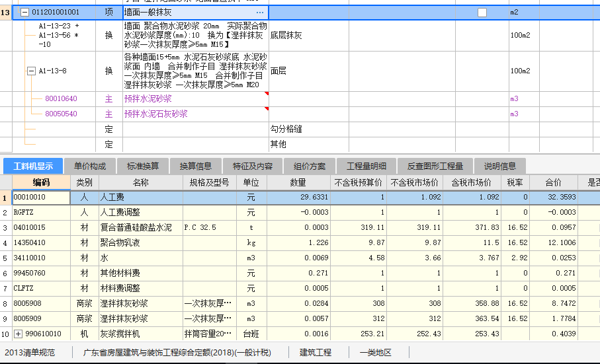This screenshot has width=600, height=364.
Task: Switch to the 换算信息 tab
Action: (x=196, y=166)
